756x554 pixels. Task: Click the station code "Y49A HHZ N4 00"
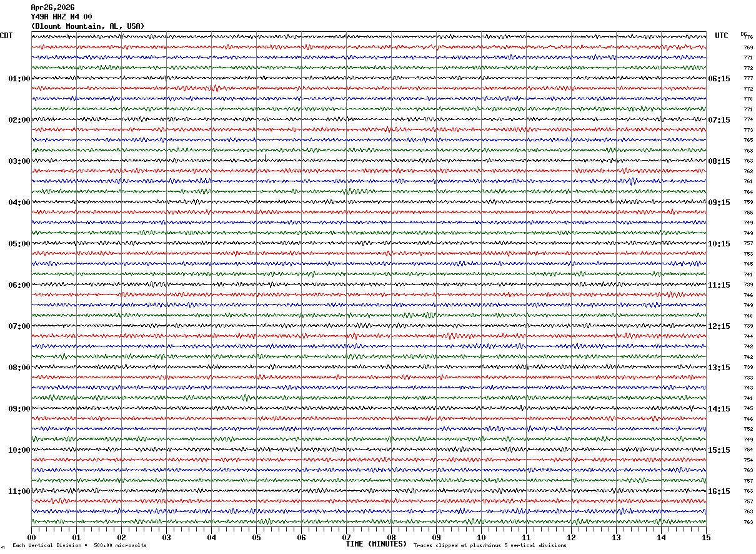pos(61,17)
